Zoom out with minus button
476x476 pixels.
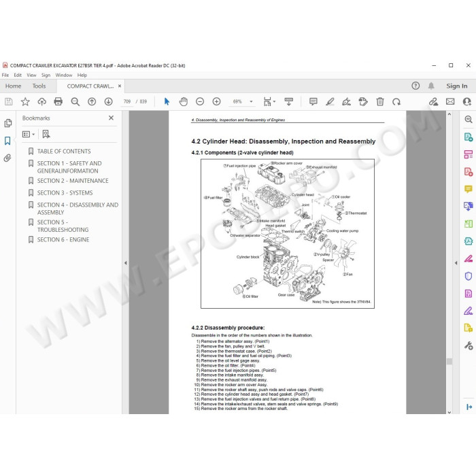200,102
